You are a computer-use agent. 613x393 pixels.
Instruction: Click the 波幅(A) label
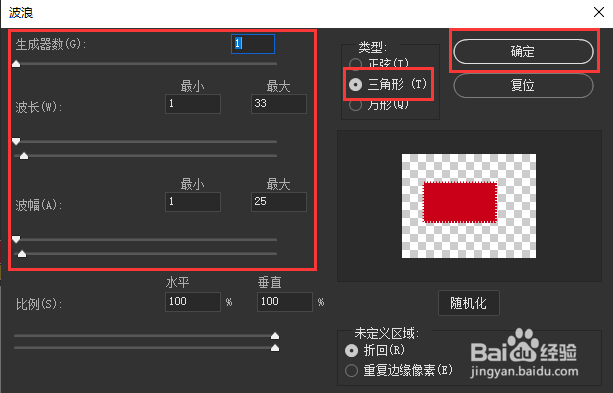pos(39,205)
